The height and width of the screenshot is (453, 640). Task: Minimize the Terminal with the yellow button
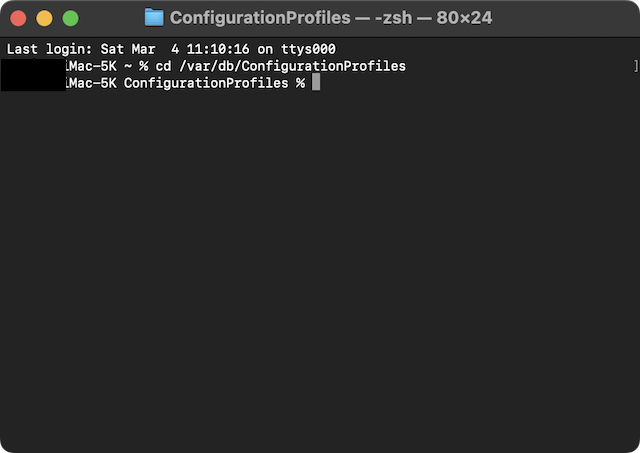[44, 18]
